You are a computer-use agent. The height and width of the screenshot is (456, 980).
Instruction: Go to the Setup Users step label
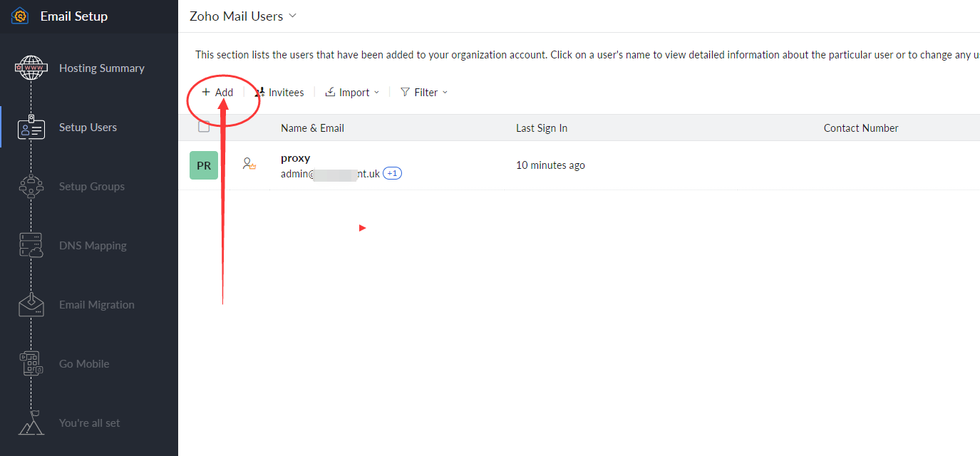coord(88,128)
